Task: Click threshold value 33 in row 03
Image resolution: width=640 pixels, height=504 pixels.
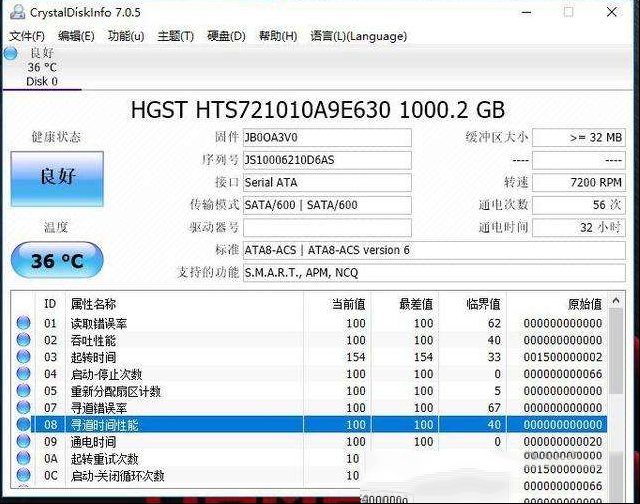Action: tap(494, 357)
